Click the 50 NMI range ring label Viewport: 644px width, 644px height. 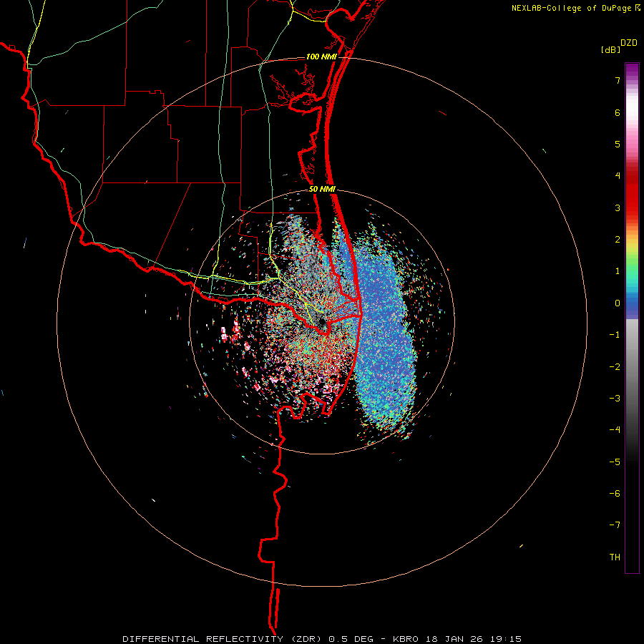[x=323, y=189]
